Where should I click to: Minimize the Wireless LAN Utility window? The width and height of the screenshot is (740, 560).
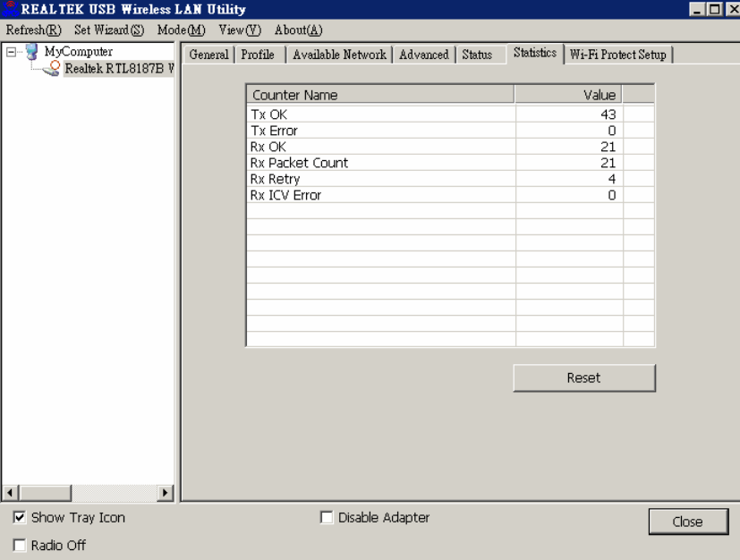(697, 9)
